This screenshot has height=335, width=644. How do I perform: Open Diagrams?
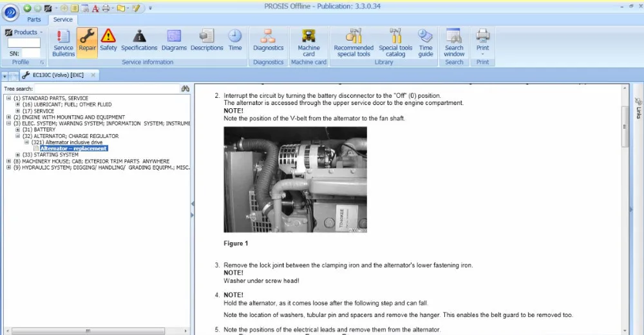pos(174,41)
